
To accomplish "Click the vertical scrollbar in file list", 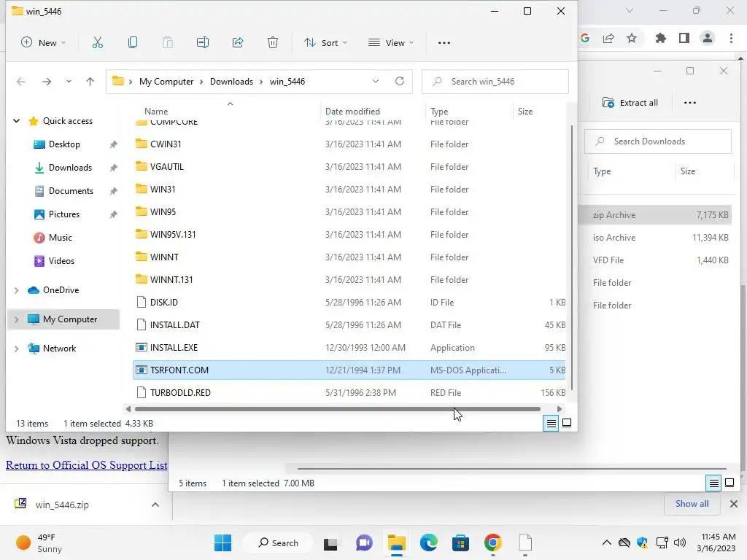I will click(572, 257).
